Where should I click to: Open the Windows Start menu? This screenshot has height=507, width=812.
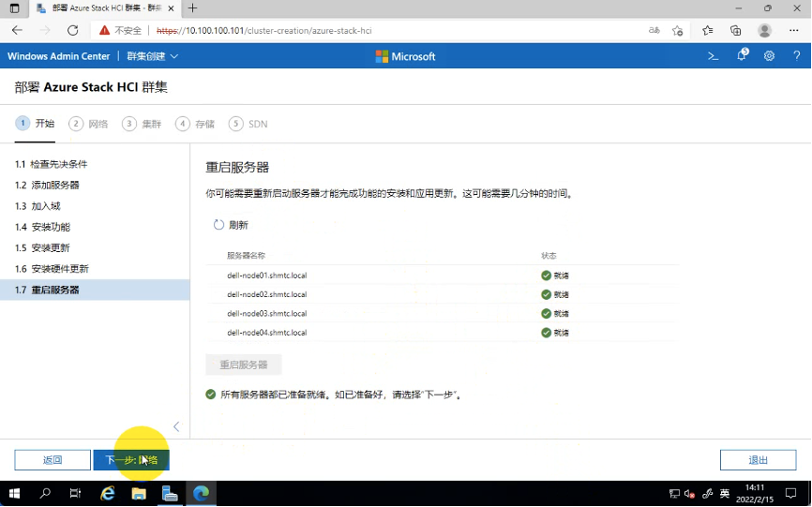[x=14, y=494]
